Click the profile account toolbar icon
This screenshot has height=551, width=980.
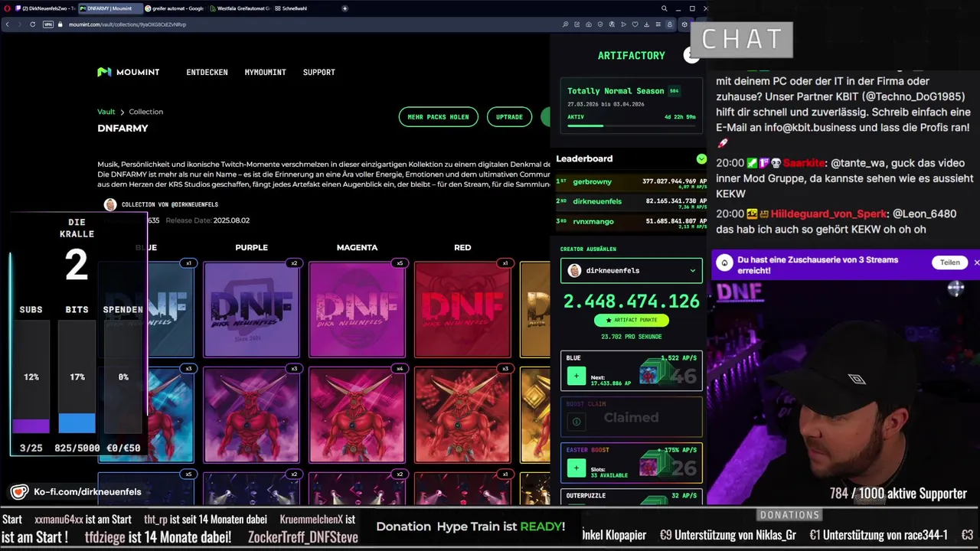click(670, 24)
